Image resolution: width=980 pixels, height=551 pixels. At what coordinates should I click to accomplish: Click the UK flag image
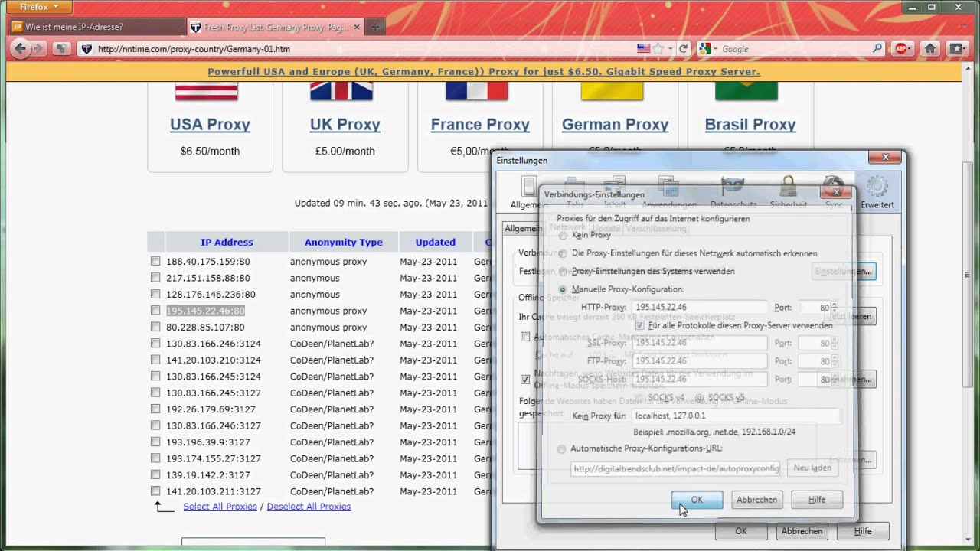click(341, 93)
